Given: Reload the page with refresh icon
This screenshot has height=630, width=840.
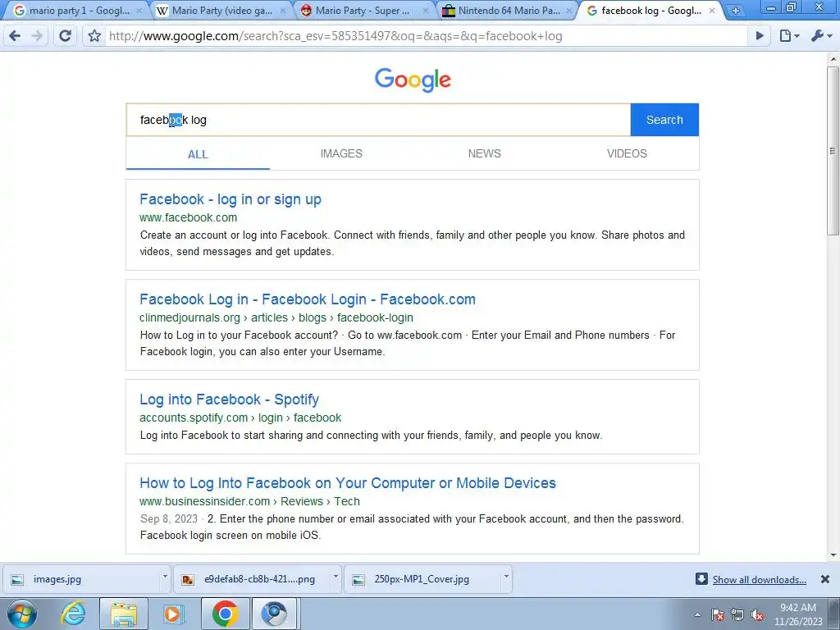Looking at the screenshot, I should coord(66,36).
